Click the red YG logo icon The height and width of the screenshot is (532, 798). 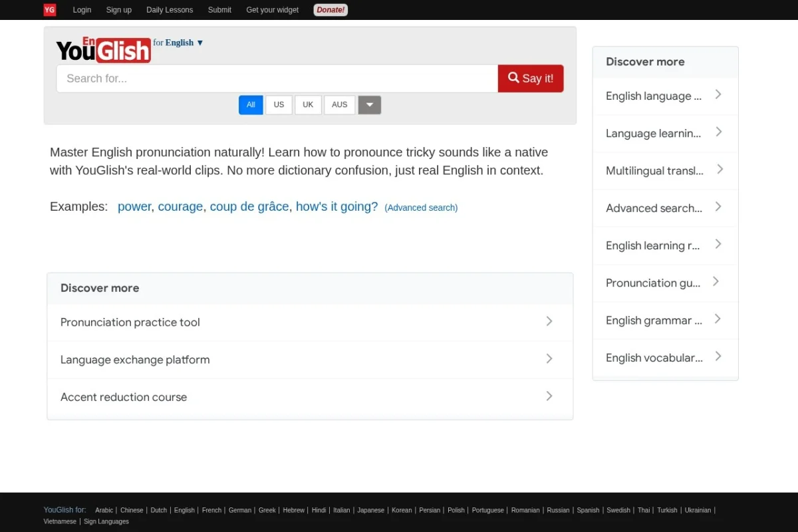click(x=50, y=10)
